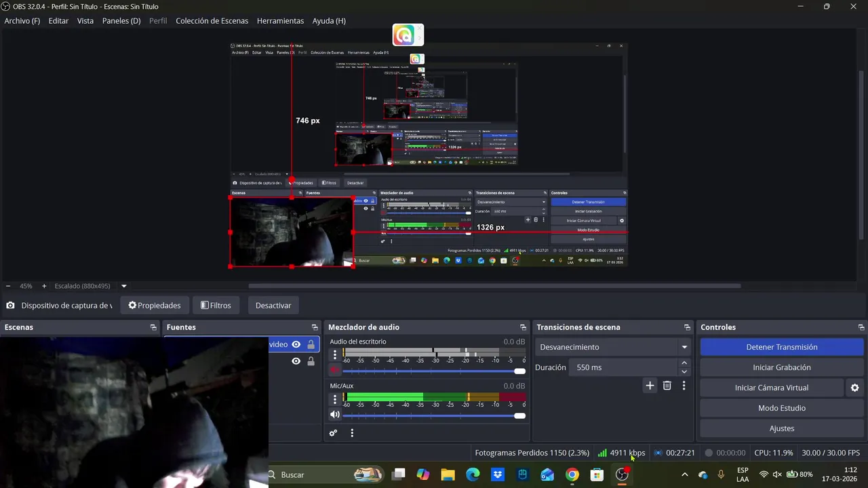Open Dropbox from the taskbar
The height and width of the screenshot is (488, 868).
pos(498,474)
